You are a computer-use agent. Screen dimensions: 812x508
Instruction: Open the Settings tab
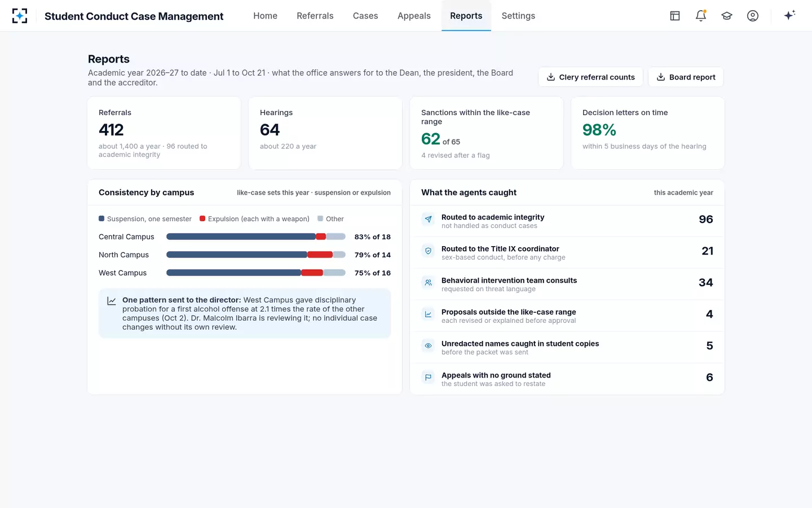pyautogui.click(x=518, y=16)
